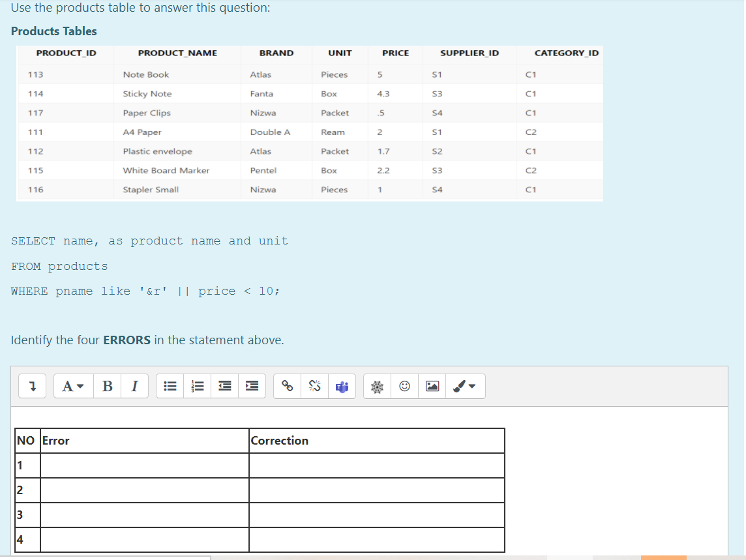The height and width of the screenshot is (560, 746).
Task: Toggle the show more toolbar buttons icon
Action: [x=33, y=386]
